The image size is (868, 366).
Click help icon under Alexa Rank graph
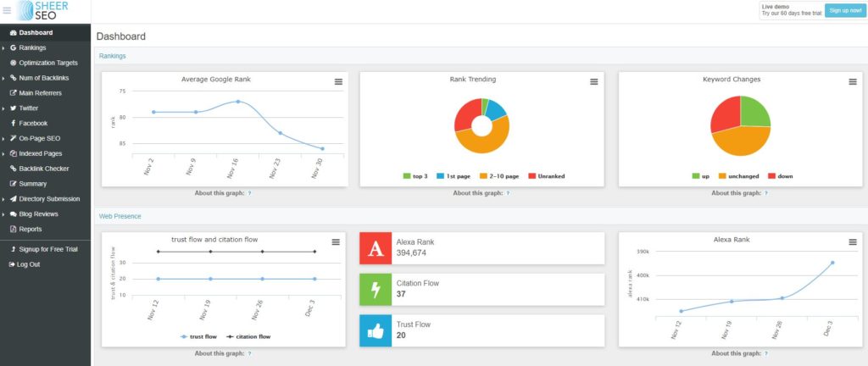[766, 354]
